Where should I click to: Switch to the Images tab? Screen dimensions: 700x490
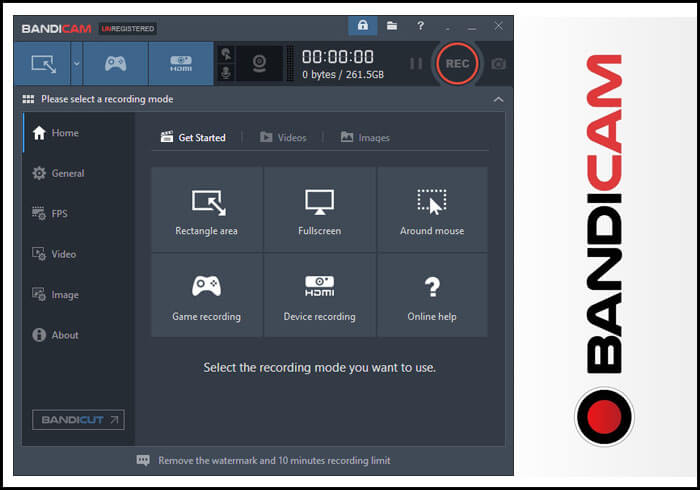[365, 137]
